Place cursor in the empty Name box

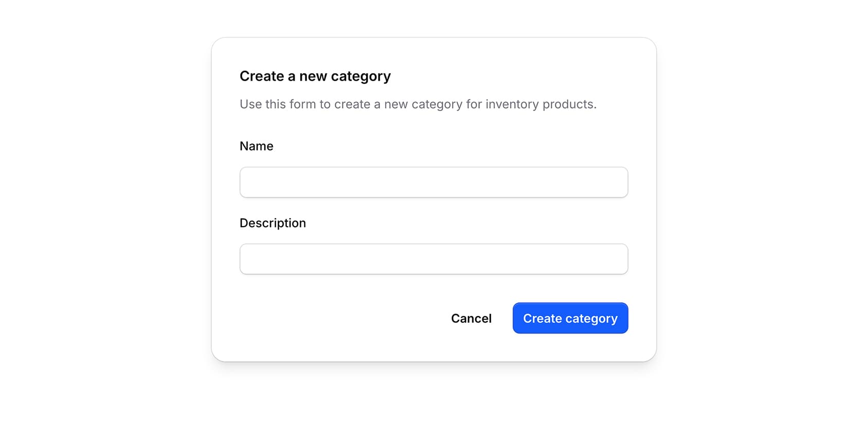coord(433,182)
